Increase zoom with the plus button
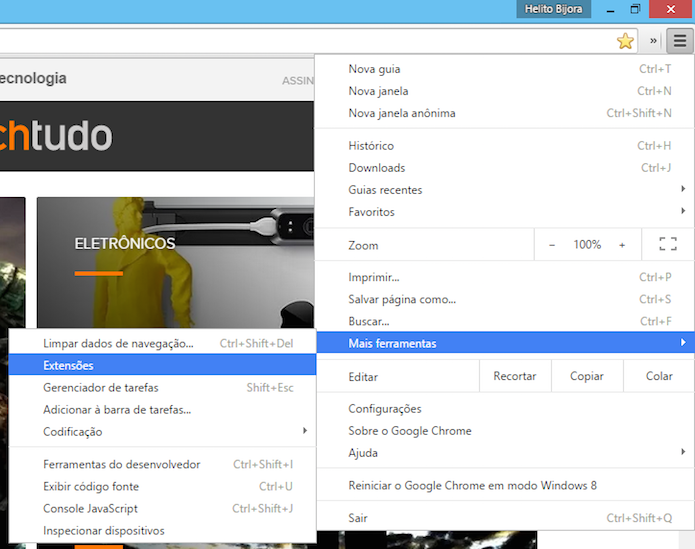This screenshot has width=695, height=549. (x=622, y=245)
